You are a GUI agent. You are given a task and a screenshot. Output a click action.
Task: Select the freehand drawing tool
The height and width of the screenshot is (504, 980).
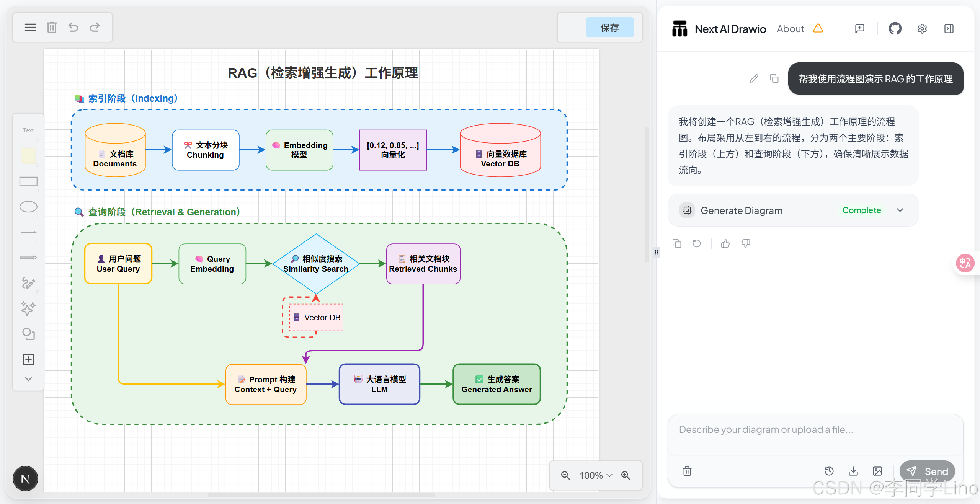(x=28, y=283)
